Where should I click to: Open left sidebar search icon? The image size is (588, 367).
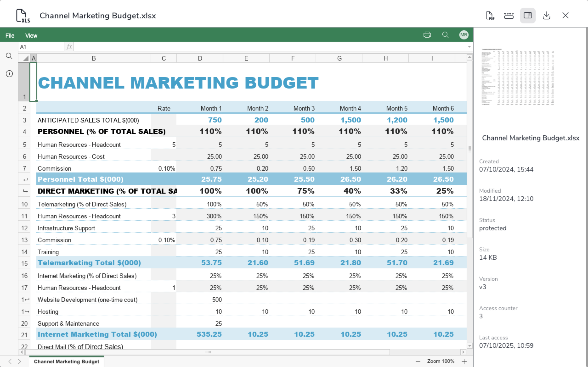click(9, 56)
